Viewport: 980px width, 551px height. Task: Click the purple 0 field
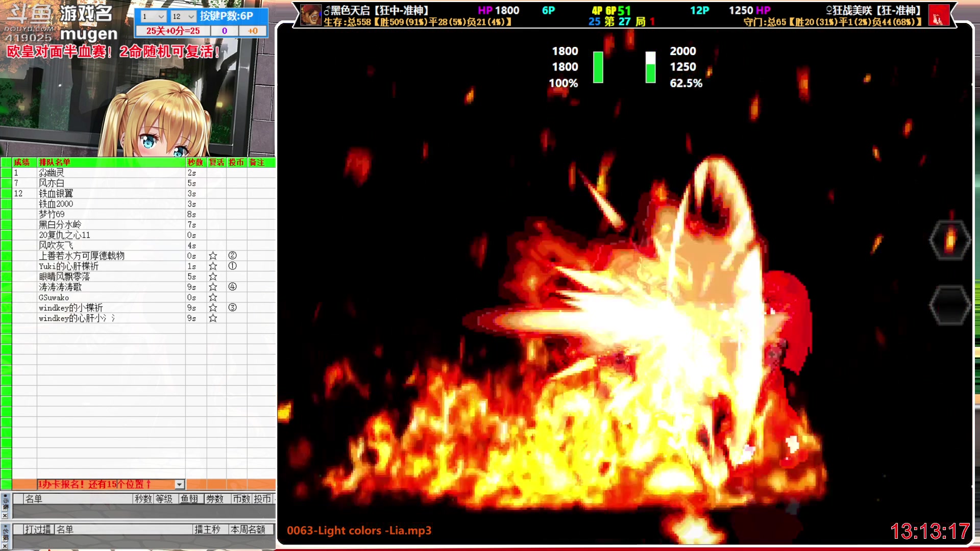[x=224, y=31]
